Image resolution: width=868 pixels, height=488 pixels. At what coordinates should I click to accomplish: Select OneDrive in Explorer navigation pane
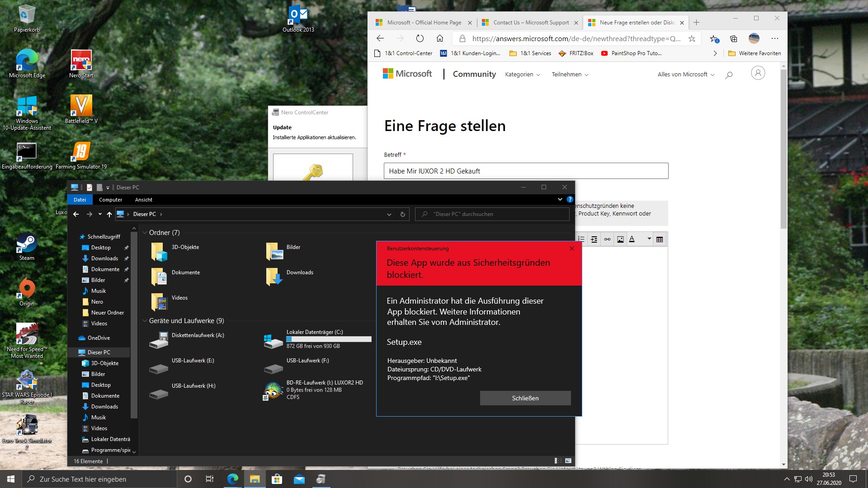[99, 338]
